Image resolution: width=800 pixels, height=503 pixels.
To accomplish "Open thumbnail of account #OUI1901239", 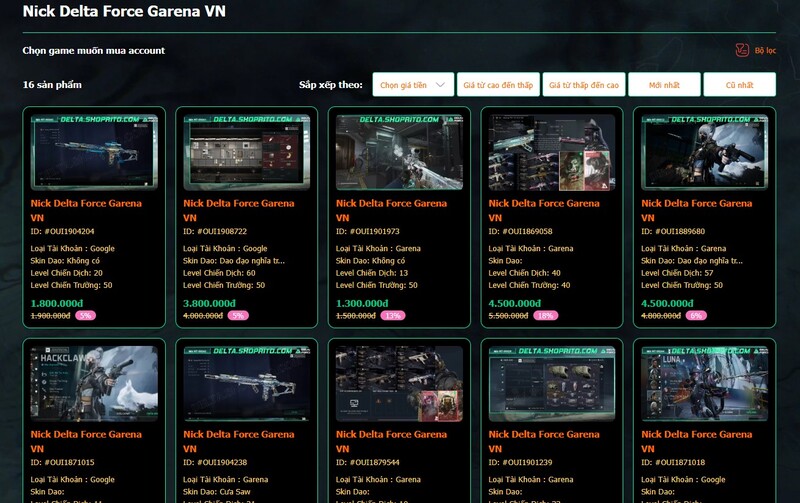I will click(552, 384).
